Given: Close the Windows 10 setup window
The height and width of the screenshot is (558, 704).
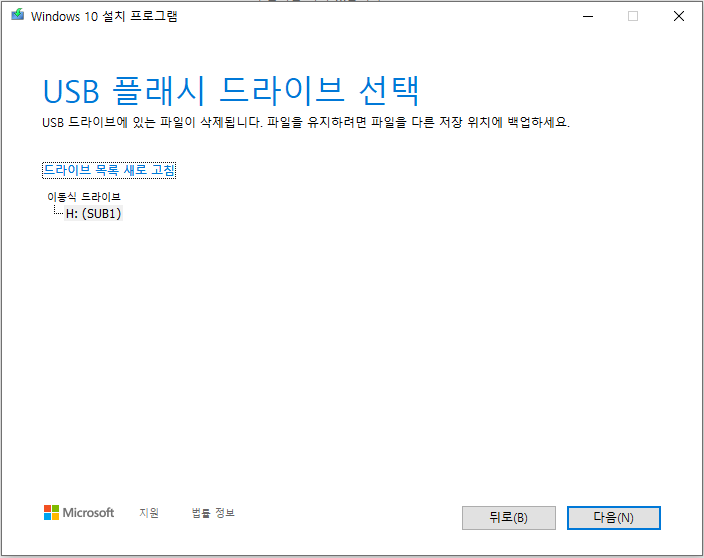Looking at the screenshot, I should pos(679,16).
